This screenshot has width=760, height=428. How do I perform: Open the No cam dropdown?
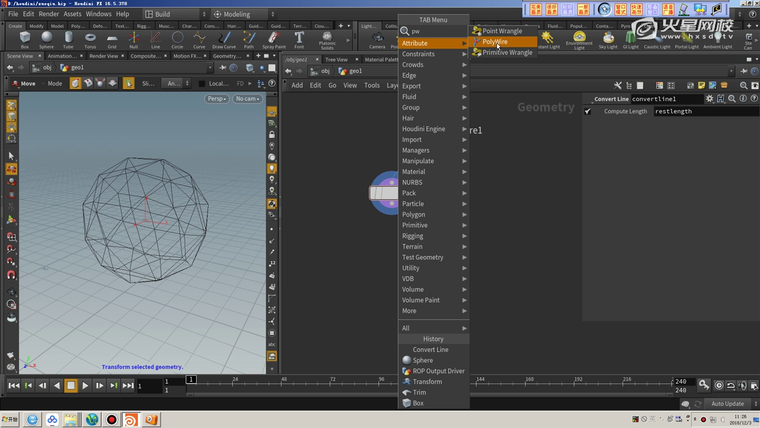(x=247, y=99)
